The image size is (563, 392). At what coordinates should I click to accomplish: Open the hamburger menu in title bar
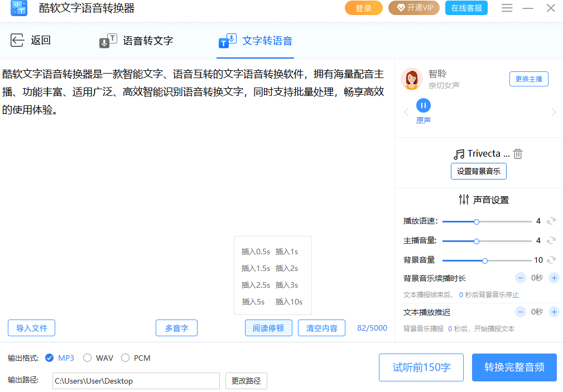(x=507, y=8)
